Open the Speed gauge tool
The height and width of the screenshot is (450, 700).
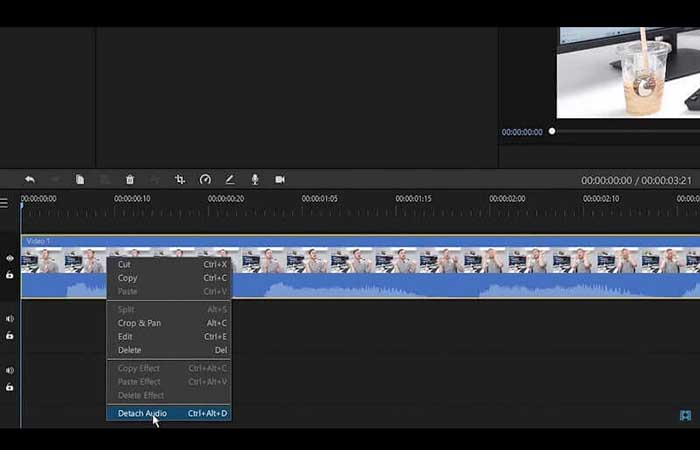205,179
